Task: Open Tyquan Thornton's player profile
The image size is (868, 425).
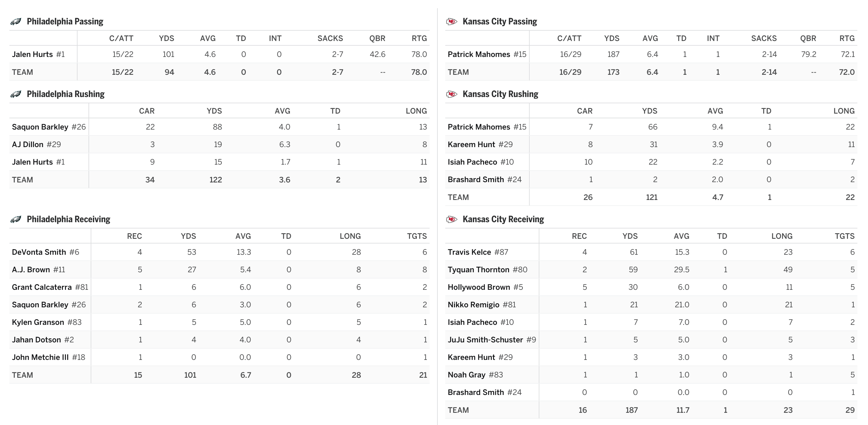Action: click(x=478, y=269)
